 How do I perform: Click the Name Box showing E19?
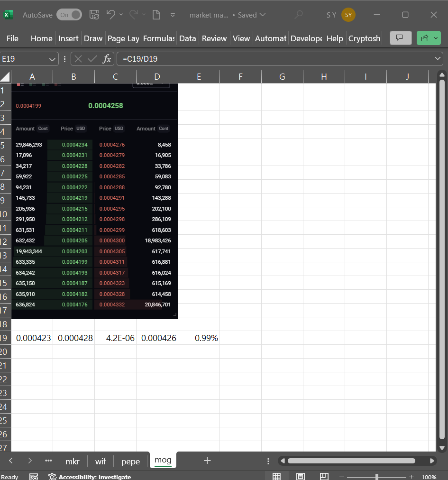coord(25,59)
